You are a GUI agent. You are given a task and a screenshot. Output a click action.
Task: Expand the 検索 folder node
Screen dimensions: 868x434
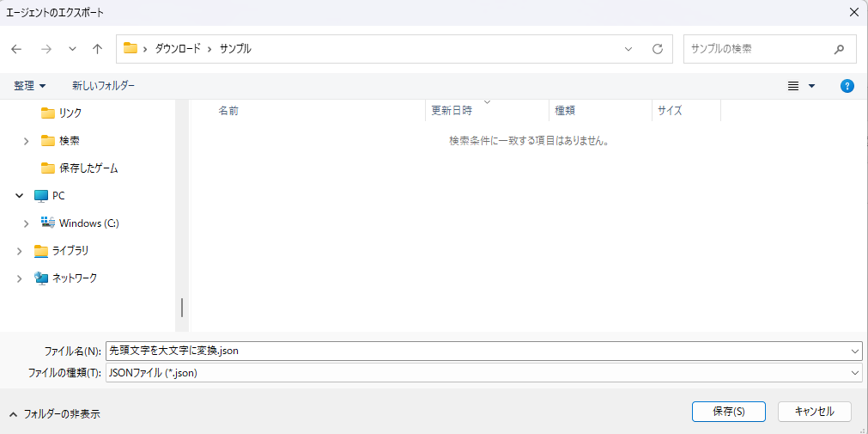tap(26, 141)
